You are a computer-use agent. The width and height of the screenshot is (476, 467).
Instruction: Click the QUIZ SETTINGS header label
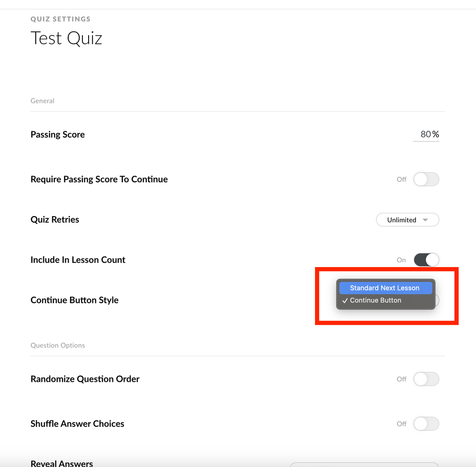point(61,19)
